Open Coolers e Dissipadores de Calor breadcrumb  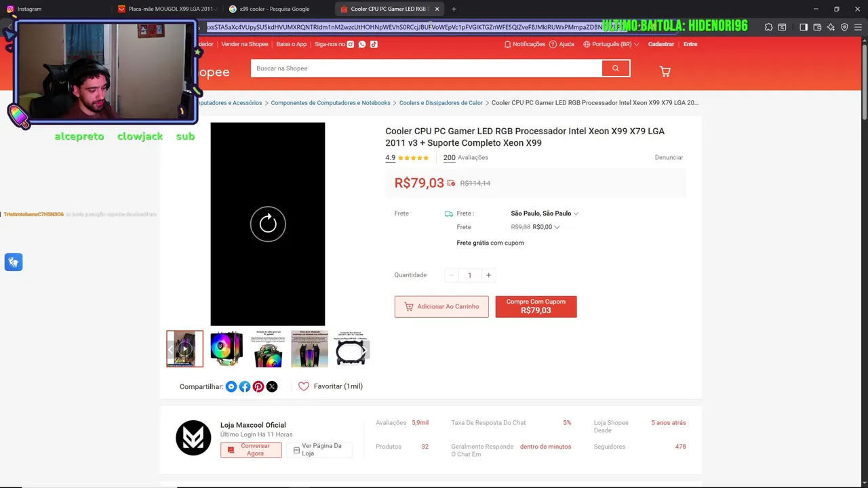[441, 103]
